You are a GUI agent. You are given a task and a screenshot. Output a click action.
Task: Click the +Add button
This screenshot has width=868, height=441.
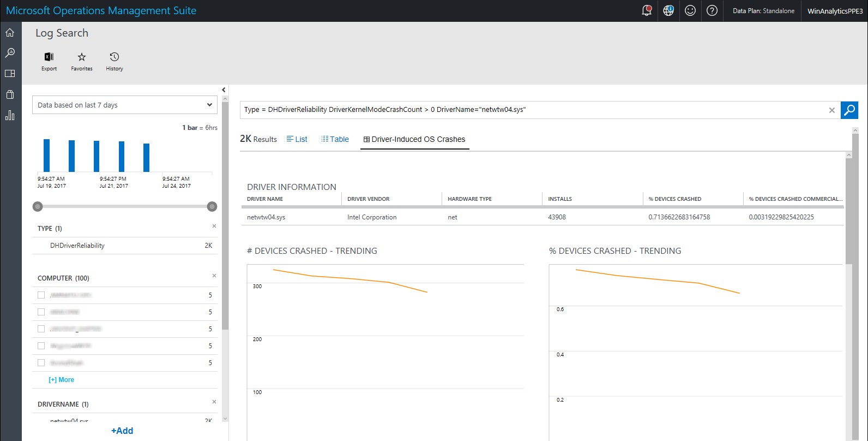(122, 431)
